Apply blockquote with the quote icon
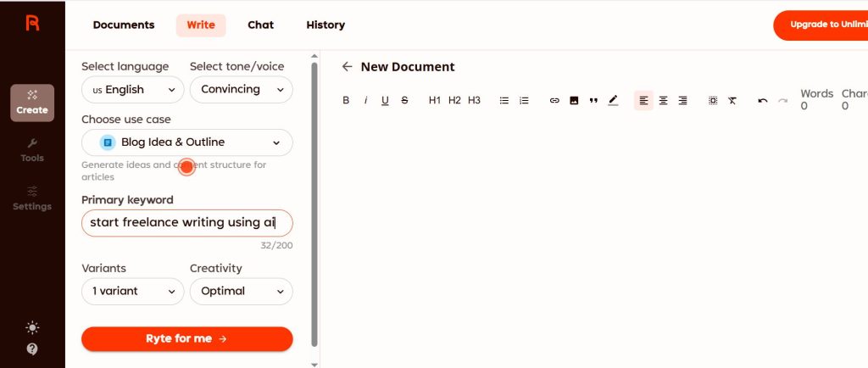The height and width of the screenshot is (368, 868). pos(593,100)
